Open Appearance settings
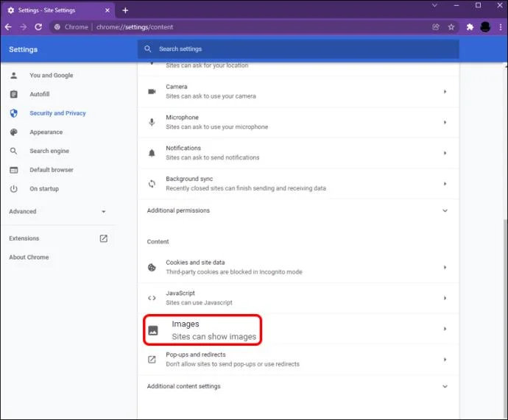Screen dimensions: 508x420 pyautogui.click(x=46, y=132)
